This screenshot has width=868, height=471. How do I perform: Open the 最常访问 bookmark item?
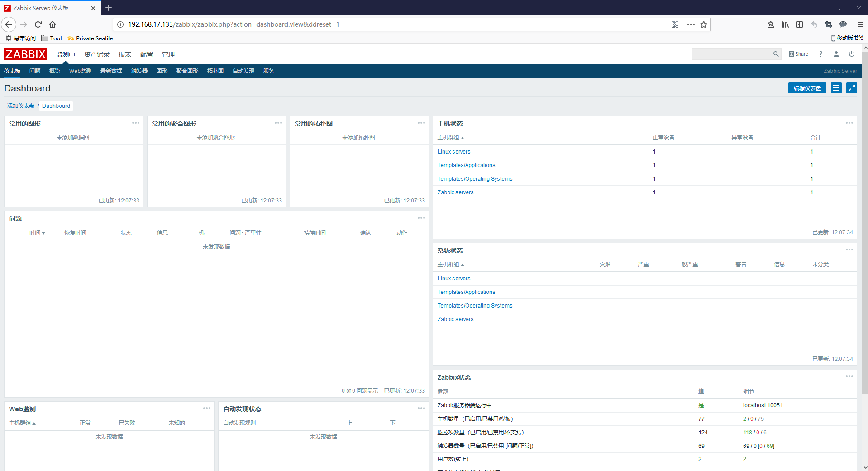(20, 38)
